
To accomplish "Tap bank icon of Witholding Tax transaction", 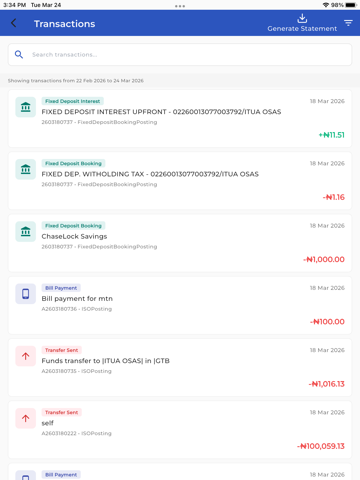I will [26, 169].
